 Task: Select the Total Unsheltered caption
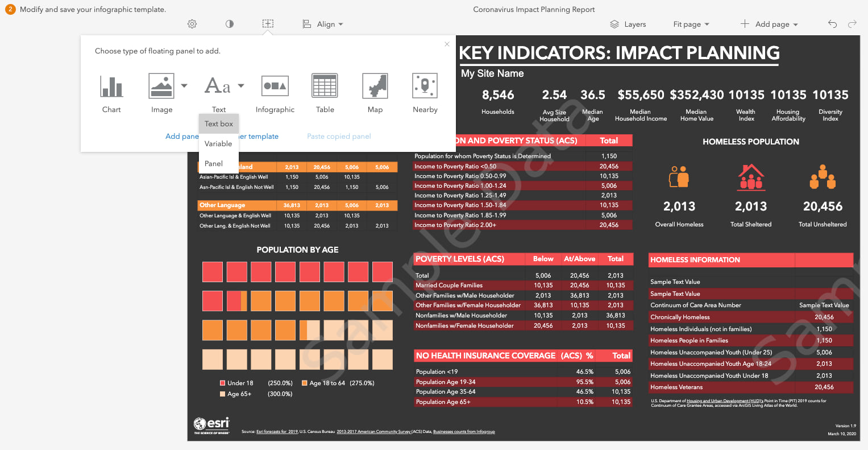tap(823, 225)
